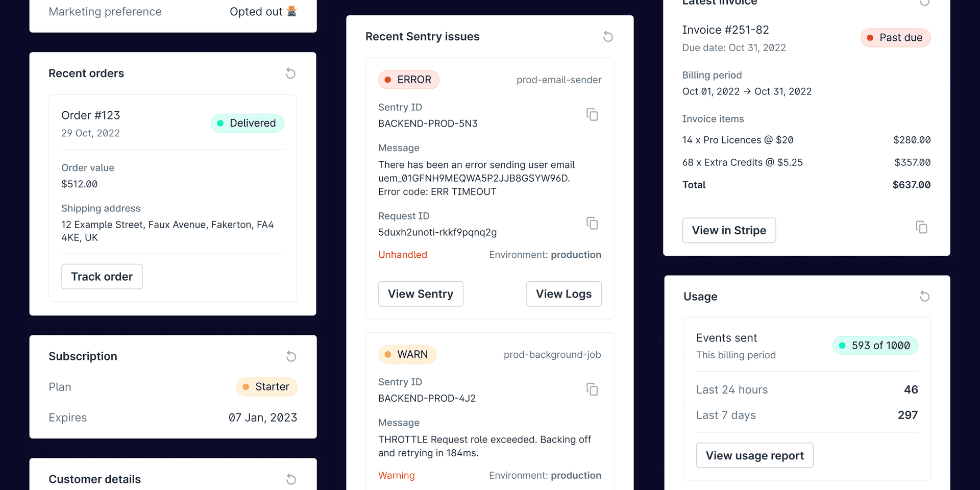Open View Sentry for the error
The image size is (980, 490).
pyautogui.click(x=421, y=294)
